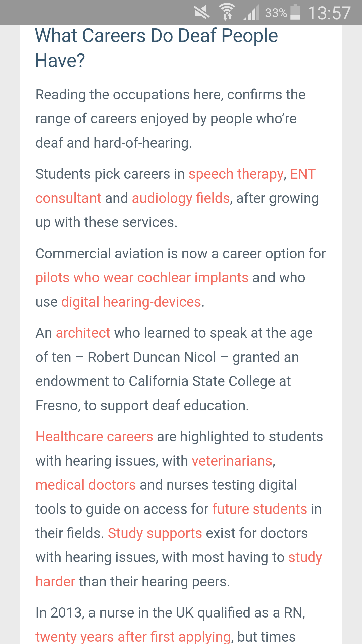Tap the Wi-Fi status icon
Image resolution: width=362 pixels, height=644 pixels.
(227, 12)
